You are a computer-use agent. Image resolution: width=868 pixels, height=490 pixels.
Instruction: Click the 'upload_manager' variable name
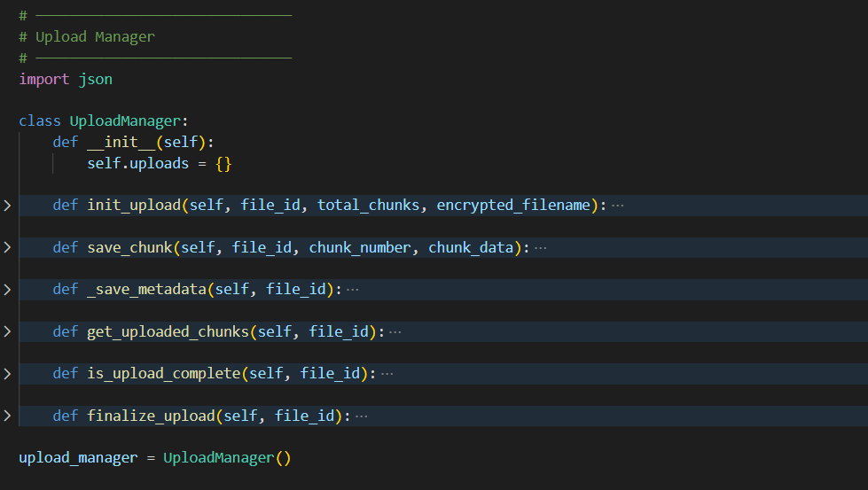pos(78,458)
